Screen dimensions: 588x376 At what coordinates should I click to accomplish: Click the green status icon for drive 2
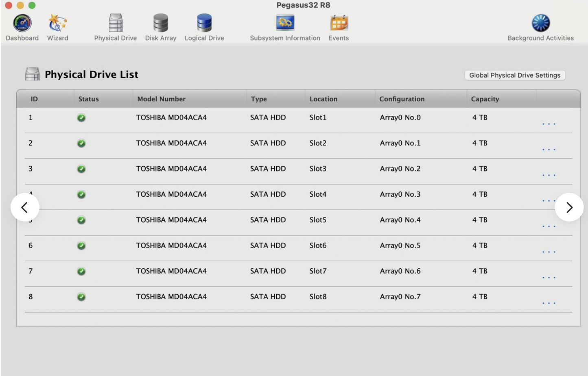coord(81,143)
